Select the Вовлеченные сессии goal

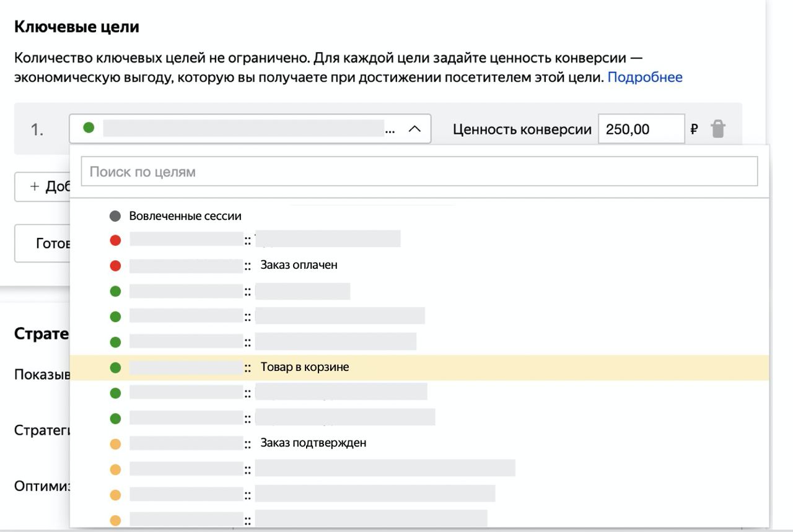pos(185,216)
